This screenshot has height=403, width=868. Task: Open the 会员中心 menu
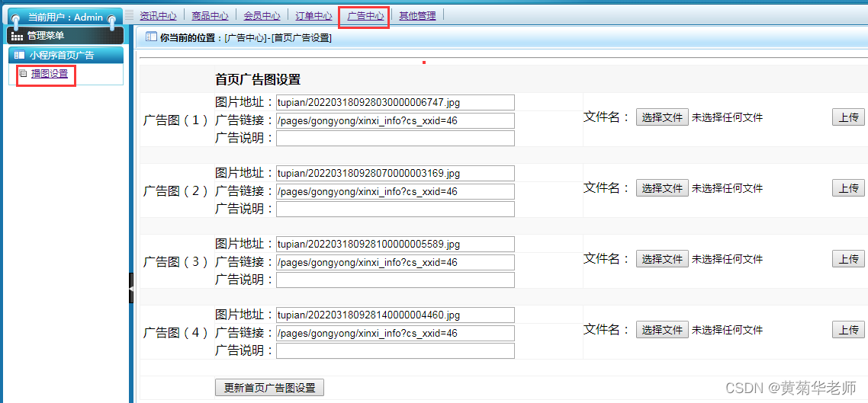(x=262, y=16)
